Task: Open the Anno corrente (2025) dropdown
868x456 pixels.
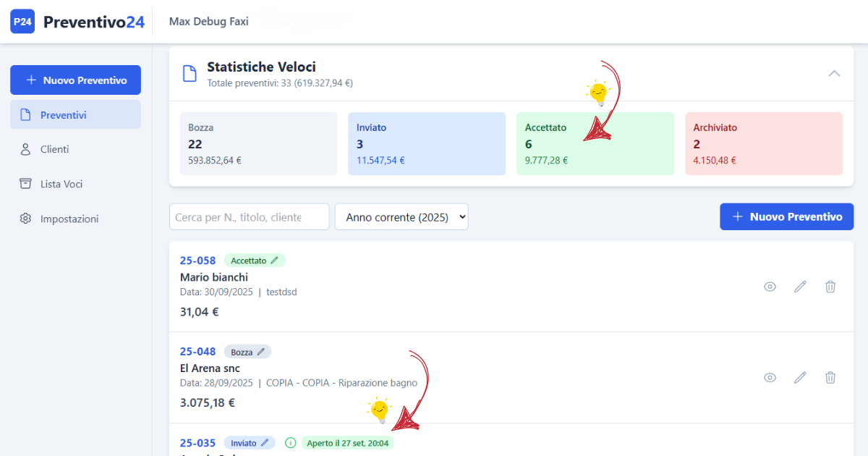Action: coord(401,217)
